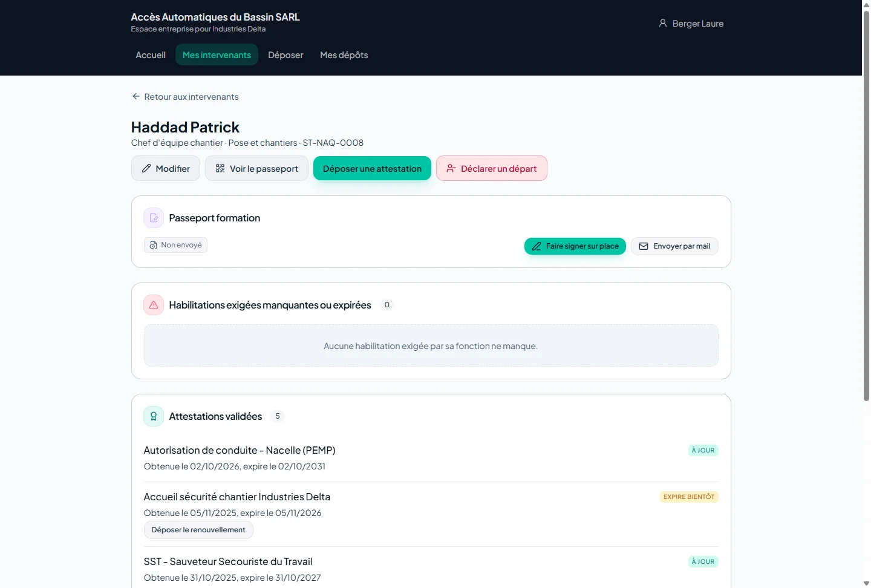Go to the Déposer tab

tap(285, 55)
